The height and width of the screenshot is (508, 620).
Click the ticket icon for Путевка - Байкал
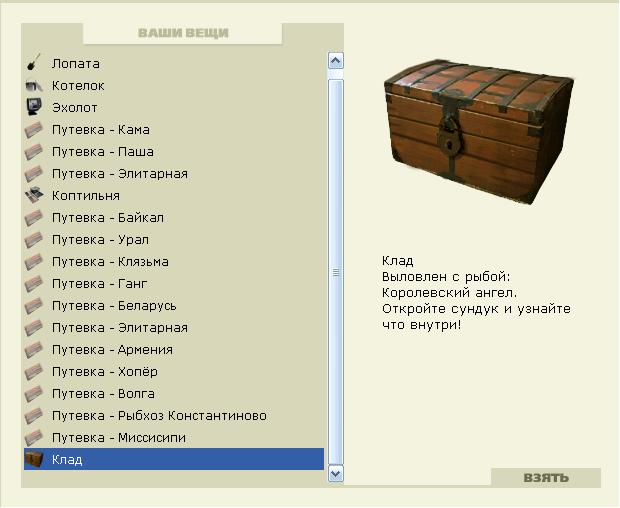(x=34, y=218)
